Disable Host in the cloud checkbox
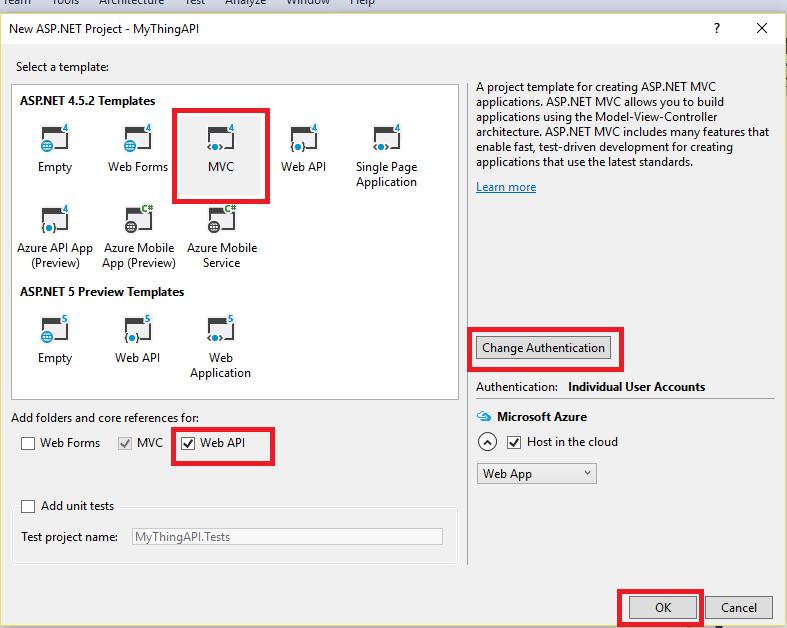The width and height of the screenshot is (787, 628). [514, 442]
